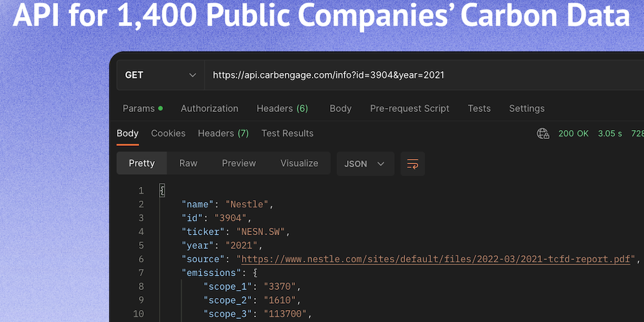Viewport: 644px width, 322px height.
Task: Select the request Body tab
Action: pos(340,108)
